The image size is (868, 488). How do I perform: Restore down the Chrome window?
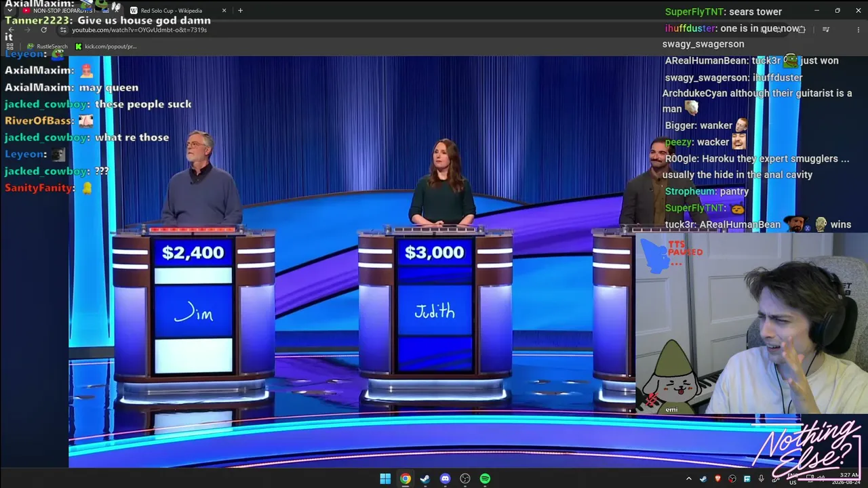click(x=837, y=10)
